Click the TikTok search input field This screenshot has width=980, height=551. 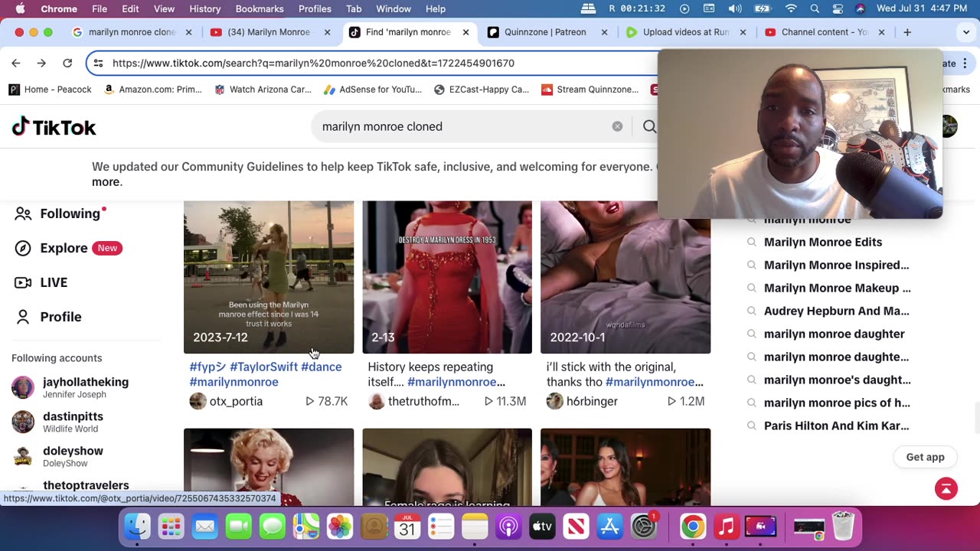[x=463, y=126]
